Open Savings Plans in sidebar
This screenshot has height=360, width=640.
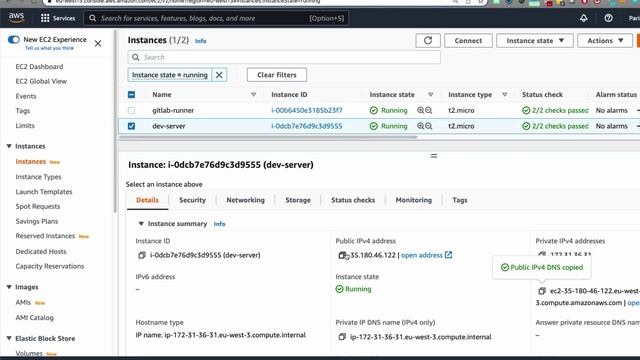pyautogui.click(x=37, y=221)
